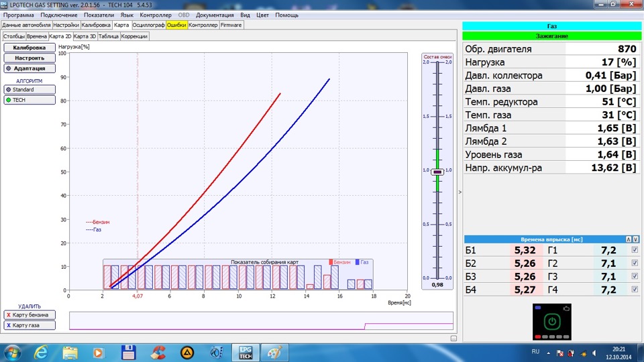
Task: Open the Программа menu
Action: pos(19,15)
